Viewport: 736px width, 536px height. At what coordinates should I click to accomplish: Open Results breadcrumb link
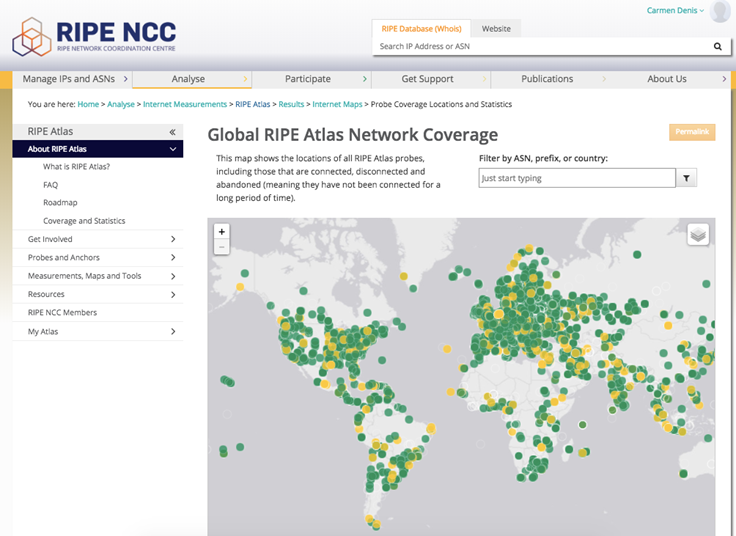[x=291, y=104]
